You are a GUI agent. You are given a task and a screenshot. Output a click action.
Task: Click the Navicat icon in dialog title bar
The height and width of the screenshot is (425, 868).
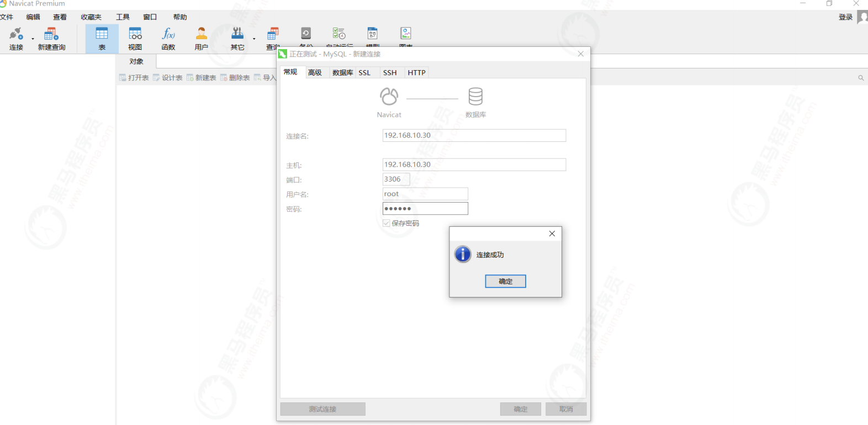pos(283,54)
